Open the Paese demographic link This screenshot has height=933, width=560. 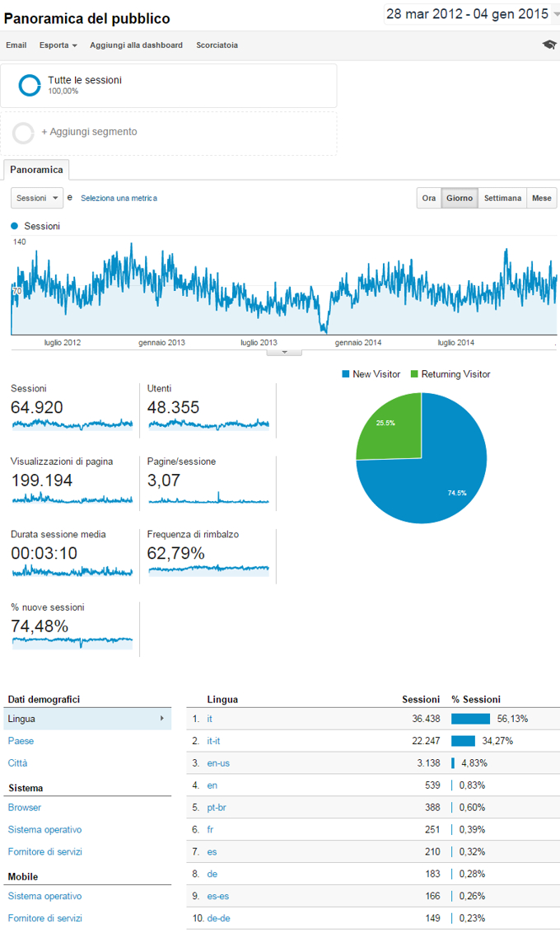click(x=21, y=741)
